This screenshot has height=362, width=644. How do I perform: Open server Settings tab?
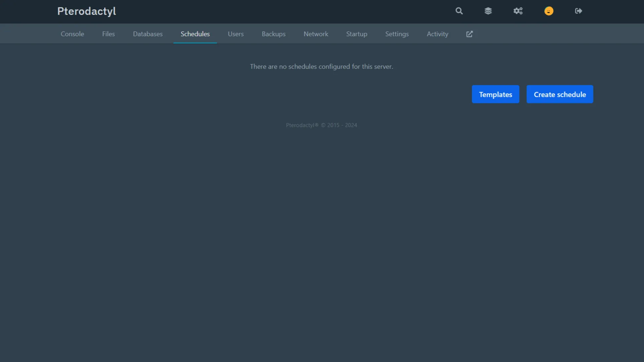point(397,34)
